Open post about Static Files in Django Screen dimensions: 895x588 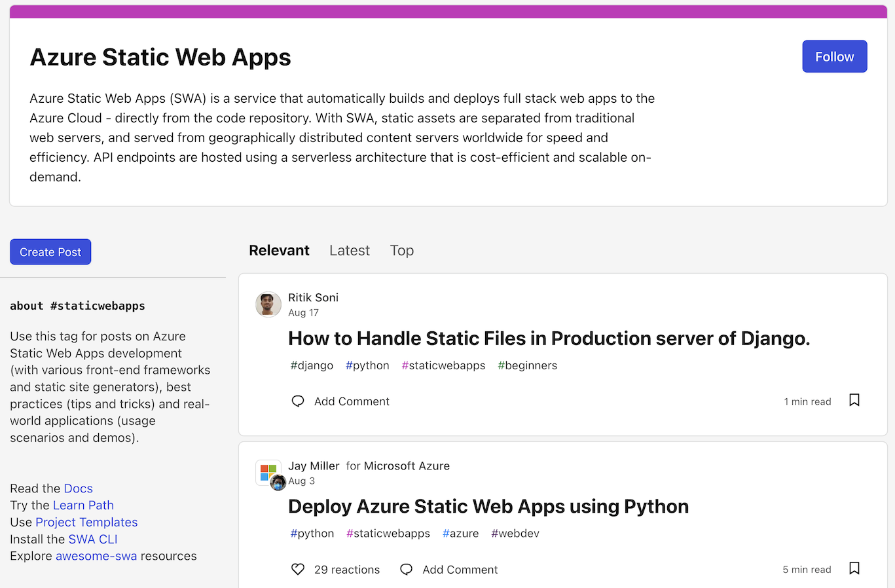click(549, 339)
